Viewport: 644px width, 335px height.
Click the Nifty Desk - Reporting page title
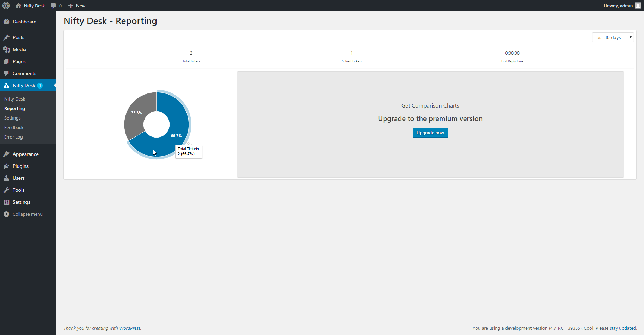pos(110,21)
